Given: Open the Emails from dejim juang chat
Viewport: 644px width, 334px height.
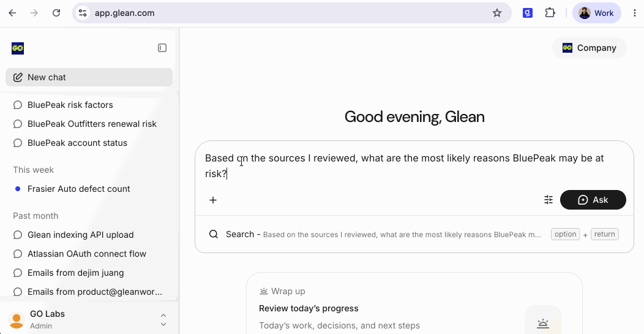Looking at the screenshot, I should coord(89,273).
